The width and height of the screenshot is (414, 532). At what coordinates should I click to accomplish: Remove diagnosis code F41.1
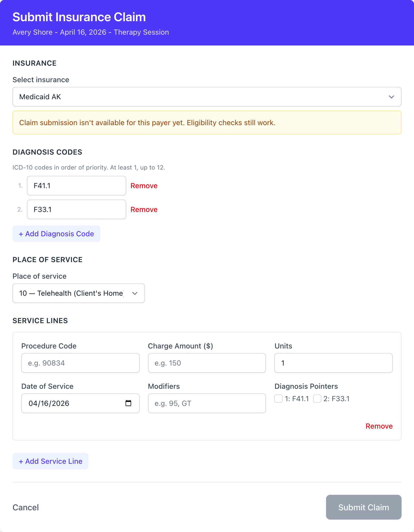pos(144,186)
